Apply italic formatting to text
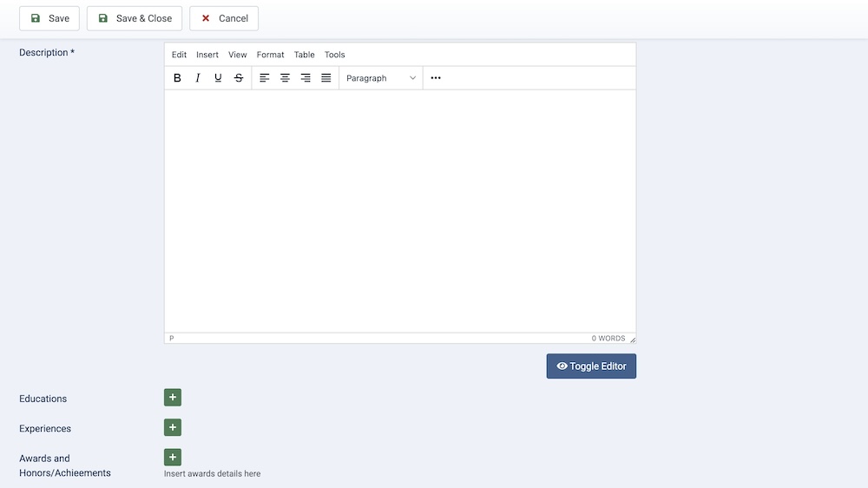The image size is (868, 488). point(198,78)
